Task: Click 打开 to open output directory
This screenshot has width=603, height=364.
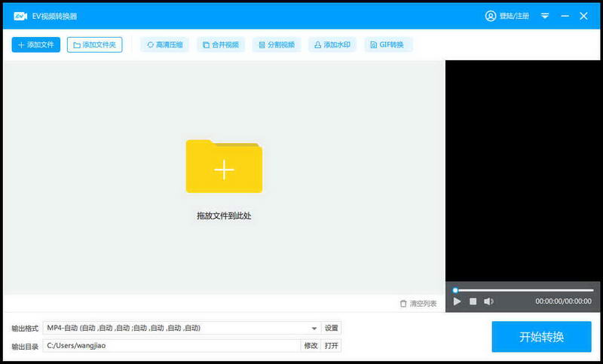Action: [x=331, y=346]
